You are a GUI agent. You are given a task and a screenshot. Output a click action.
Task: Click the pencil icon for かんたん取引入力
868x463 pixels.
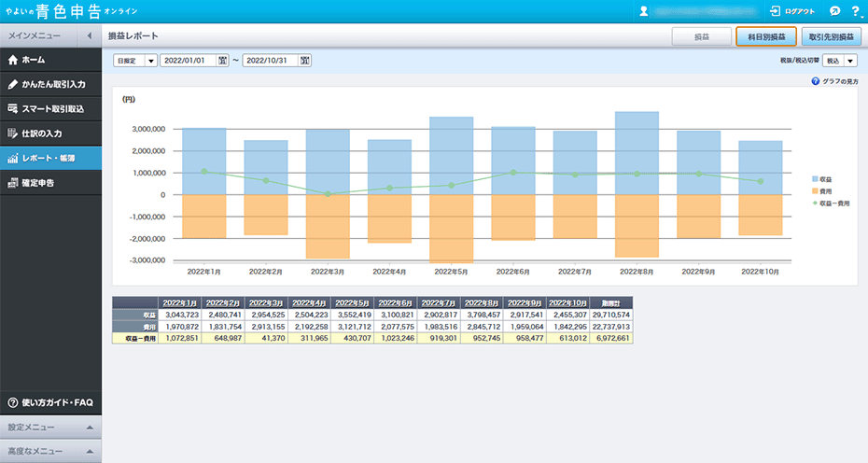13,84
